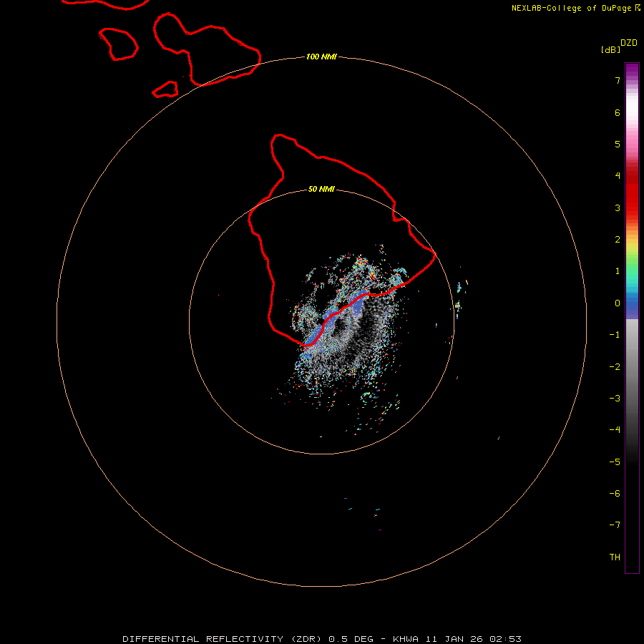Click the [dB] units label
644x644 pixels.
tap(610, 49)
